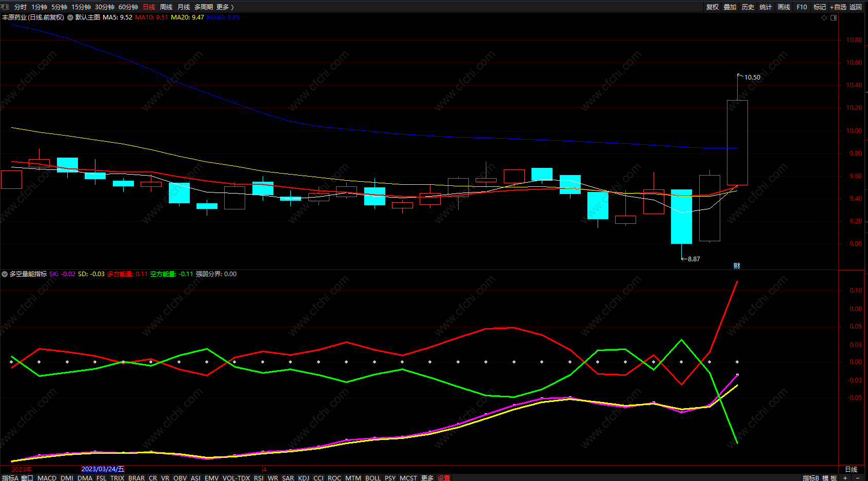Select the 指标A tab
The width and height of the screenshot is (868, 481).
coord(10,478)
